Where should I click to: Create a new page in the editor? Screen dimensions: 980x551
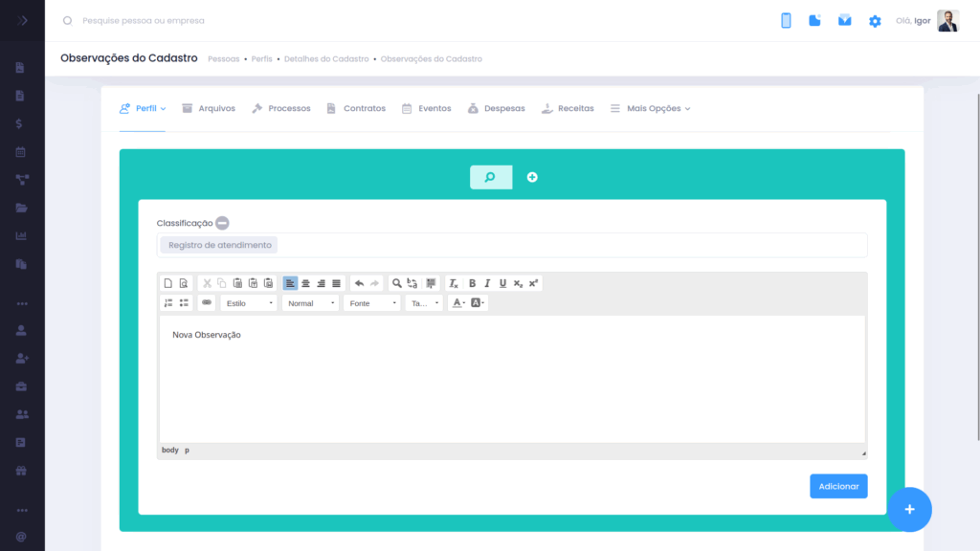pyautogui.click(x=168, y=283)
